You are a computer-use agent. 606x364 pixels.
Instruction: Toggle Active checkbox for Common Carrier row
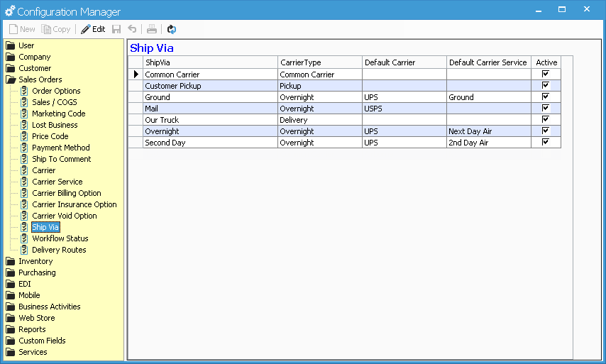tap(545, 74)
